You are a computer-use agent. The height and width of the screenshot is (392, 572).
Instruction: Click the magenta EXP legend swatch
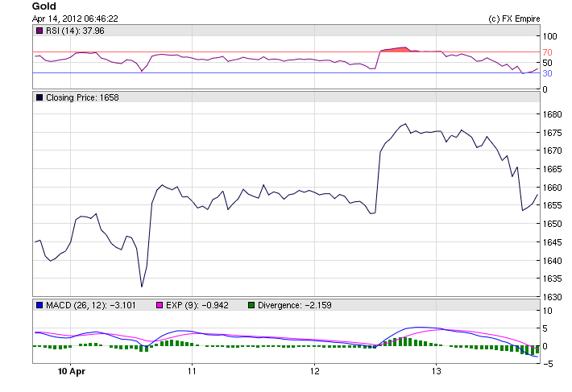click(159, 305)
